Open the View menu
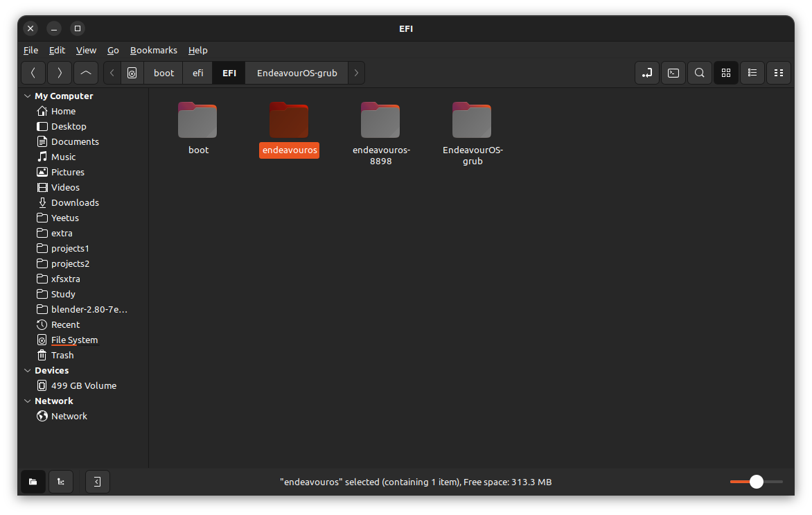This screenshot has height=515, width=812. 86,50
